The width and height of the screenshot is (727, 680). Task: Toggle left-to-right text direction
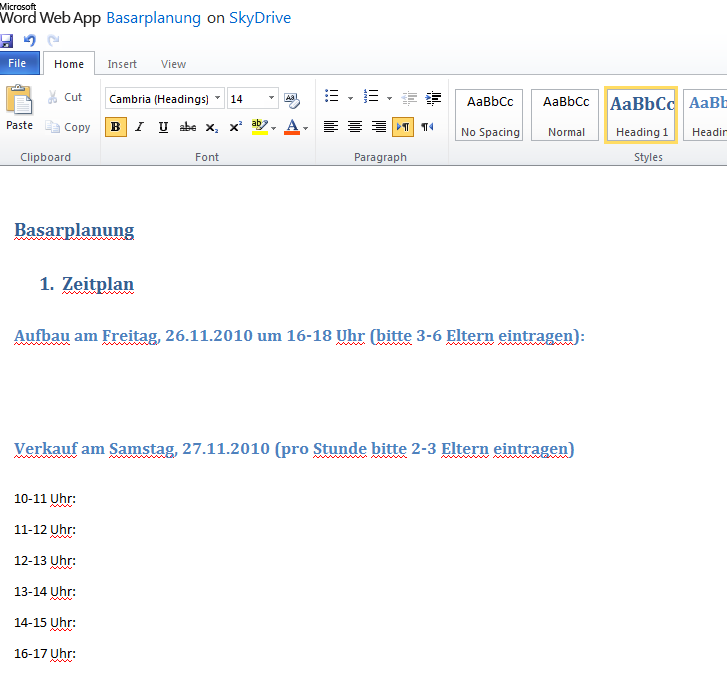pyautogui.click(x=403, y=127)
